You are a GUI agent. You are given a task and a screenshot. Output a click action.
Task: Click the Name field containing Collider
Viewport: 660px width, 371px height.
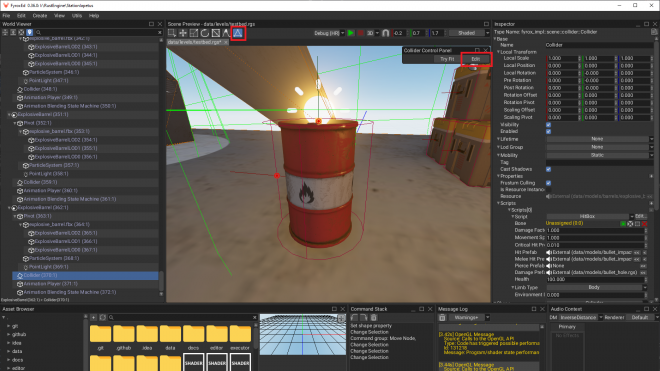[x=599, y=45]
